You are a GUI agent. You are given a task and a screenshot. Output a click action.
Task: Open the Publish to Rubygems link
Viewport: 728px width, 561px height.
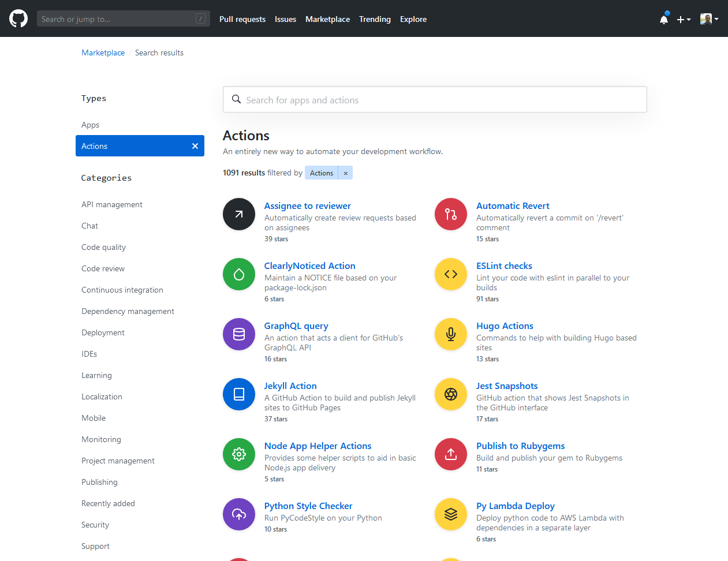click(x=520, y=446)
